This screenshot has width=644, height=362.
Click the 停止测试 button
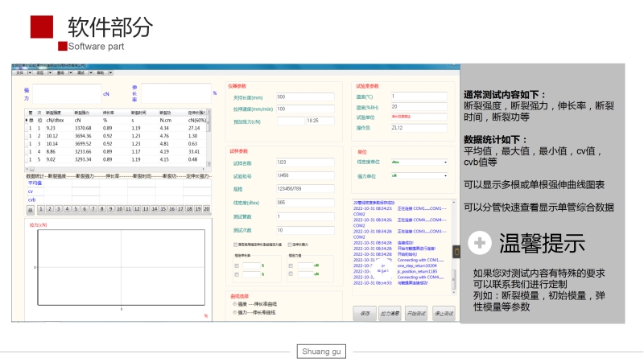pyautogui.click(x=442, y=312)
